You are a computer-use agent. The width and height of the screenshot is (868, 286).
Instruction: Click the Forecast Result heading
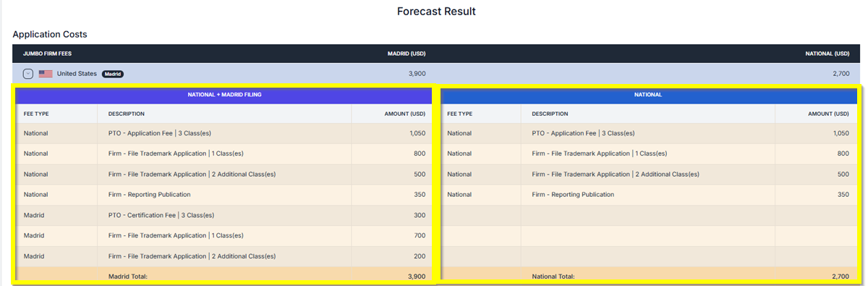click(436, 12)
